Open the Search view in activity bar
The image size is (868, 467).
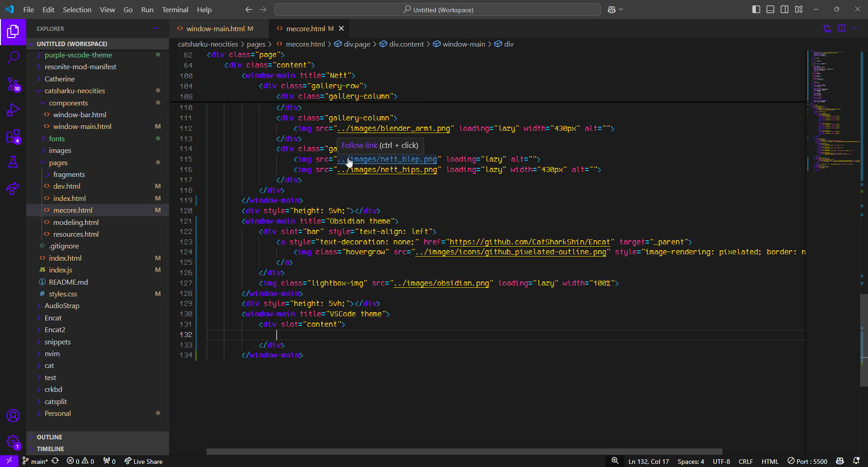[13, 57]
